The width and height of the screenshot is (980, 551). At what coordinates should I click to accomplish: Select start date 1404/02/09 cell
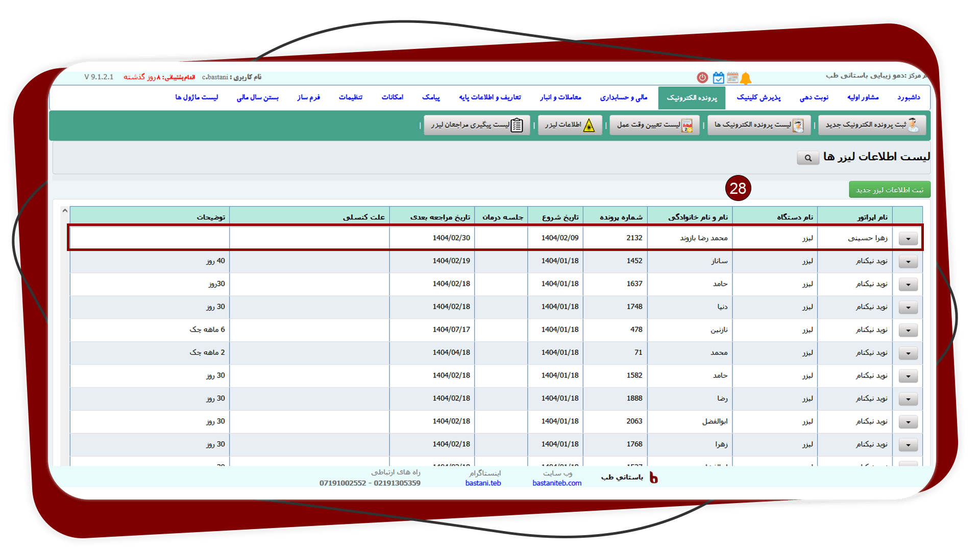[x=555, y=238]
